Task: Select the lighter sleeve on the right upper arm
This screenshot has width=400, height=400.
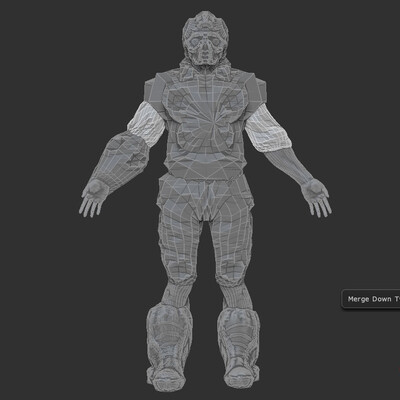Action: click(x=268, y=128)
